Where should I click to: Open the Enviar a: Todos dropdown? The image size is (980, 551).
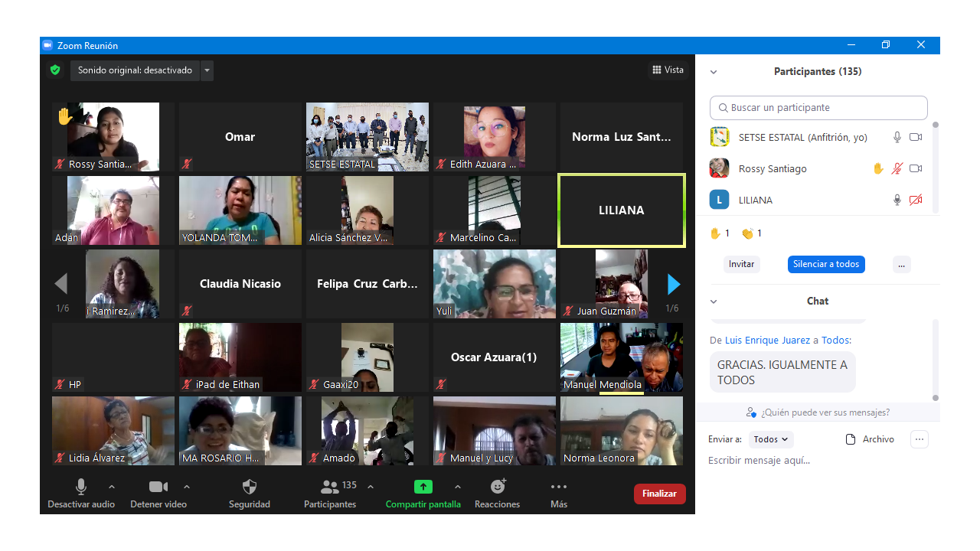[771, 439]
